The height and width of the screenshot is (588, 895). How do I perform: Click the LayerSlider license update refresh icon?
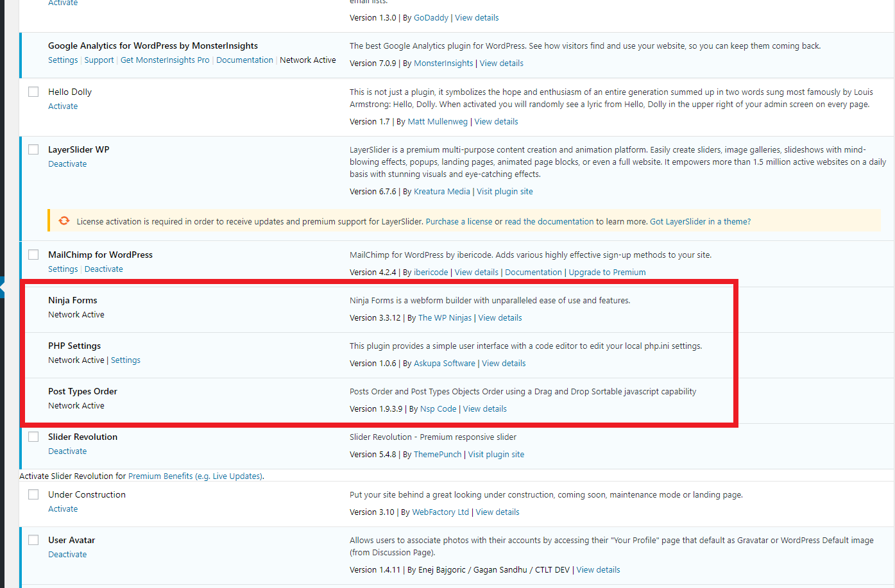pos(64,221)
